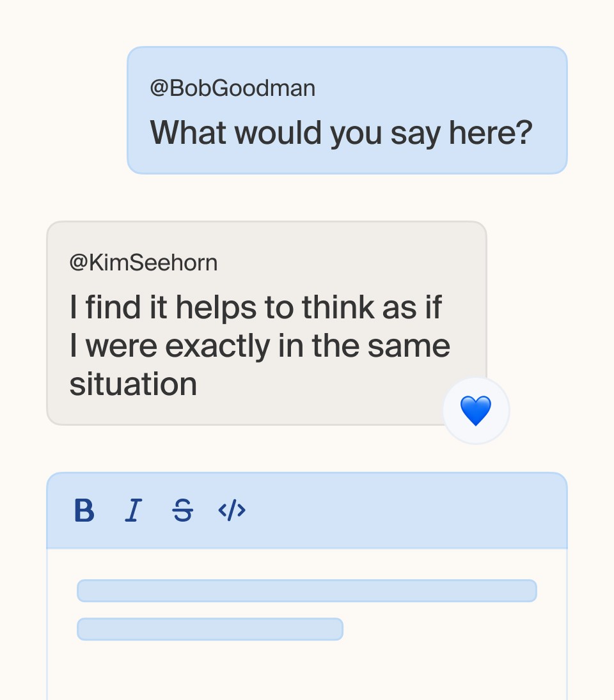The image size is (614, 700).
Task: Apply Strikethrough formatting
Action: click(x=183, y=510)
